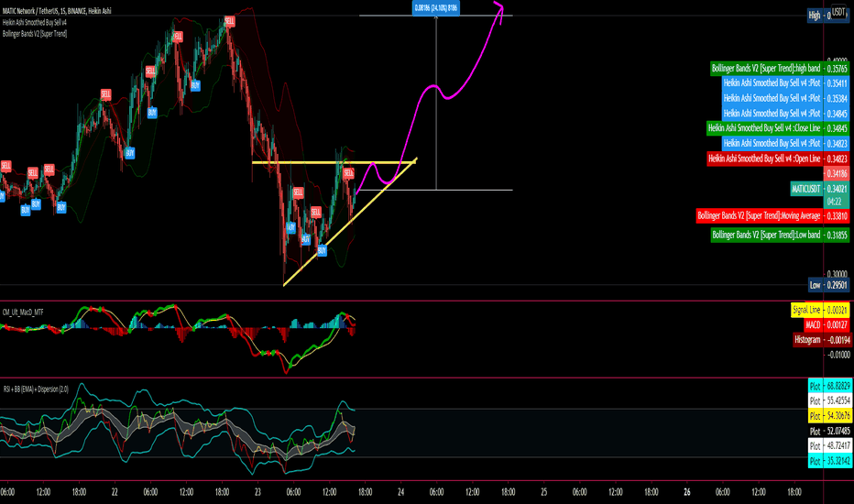
Task: Click the yellow Plot 54.30676 label
Action: click(x=829, y=416)
